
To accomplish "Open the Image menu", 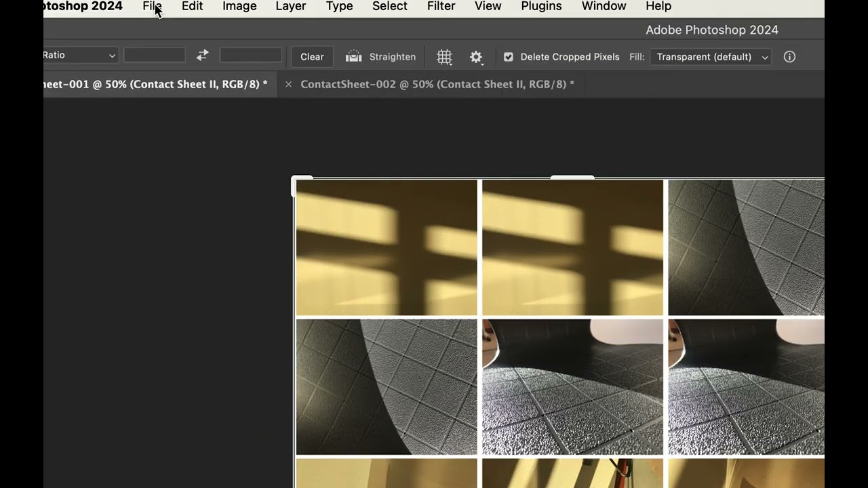I will [239, 6].
